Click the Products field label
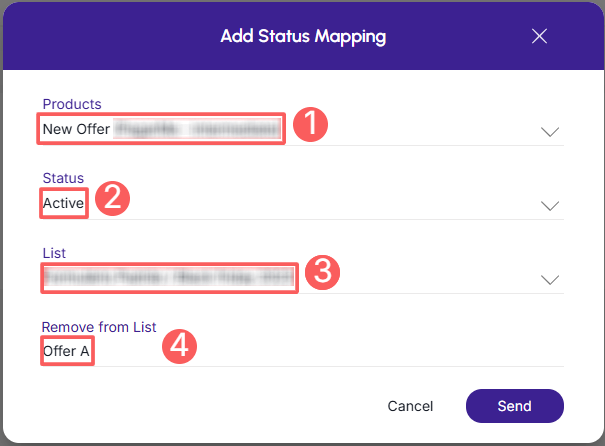The height and width of the screenshot is (446, 605). [x=72, y=104]
